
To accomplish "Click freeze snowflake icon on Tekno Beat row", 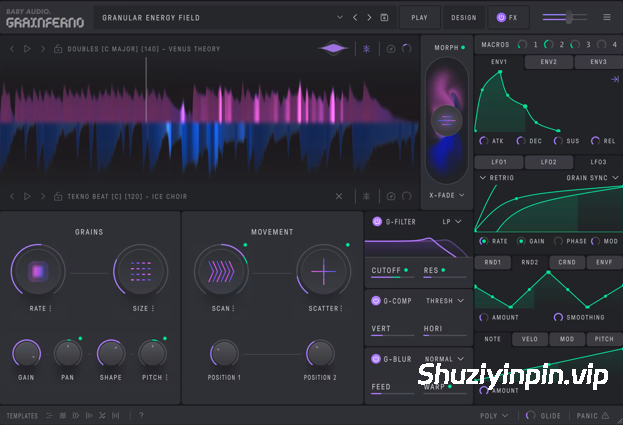I will (x=366, y=196).
